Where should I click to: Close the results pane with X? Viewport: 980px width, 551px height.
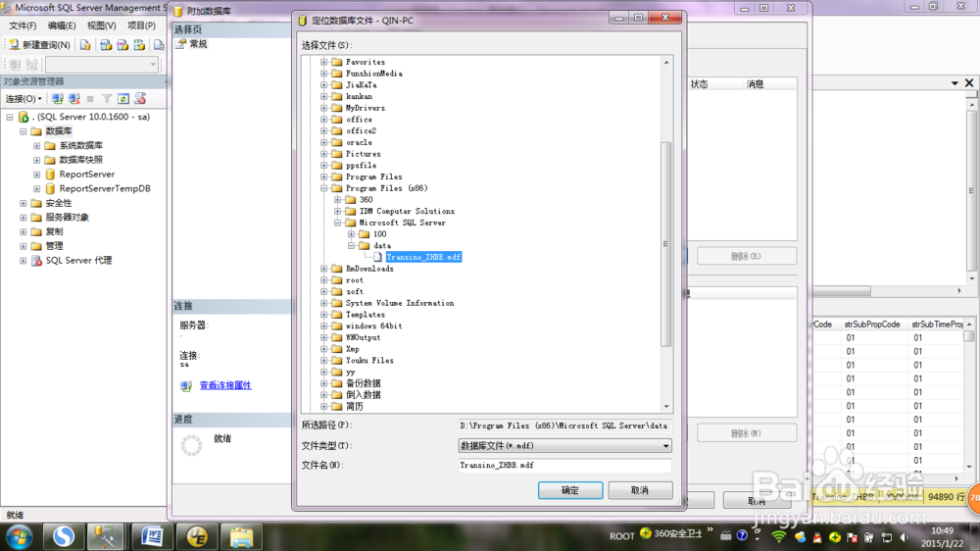(x=969, y=83)
